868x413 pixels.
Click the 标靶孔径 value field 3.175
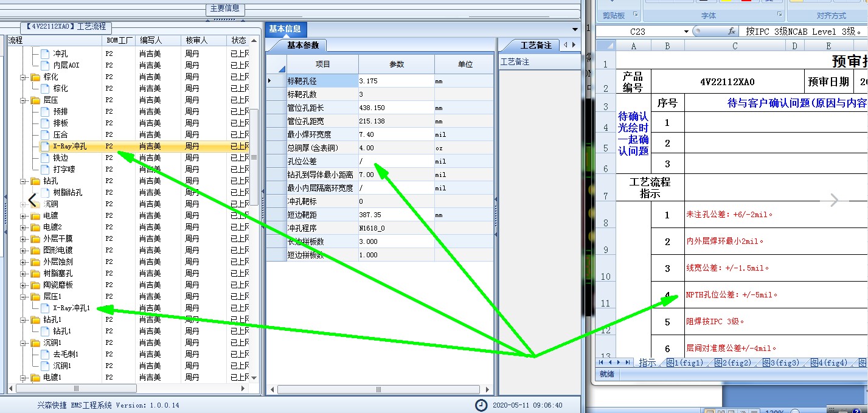point(396,81)
